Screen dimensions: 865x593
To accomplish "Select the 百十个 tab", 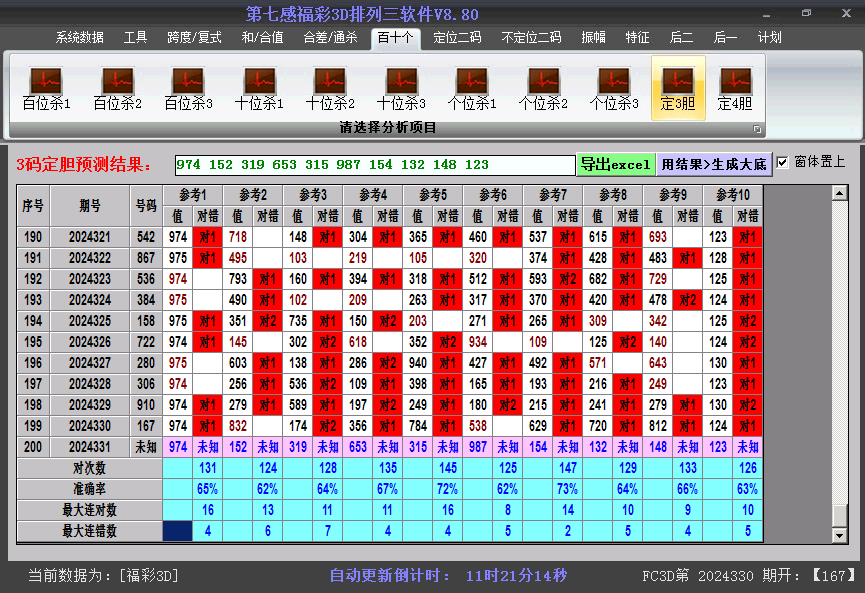I will (x=396, y=39).
